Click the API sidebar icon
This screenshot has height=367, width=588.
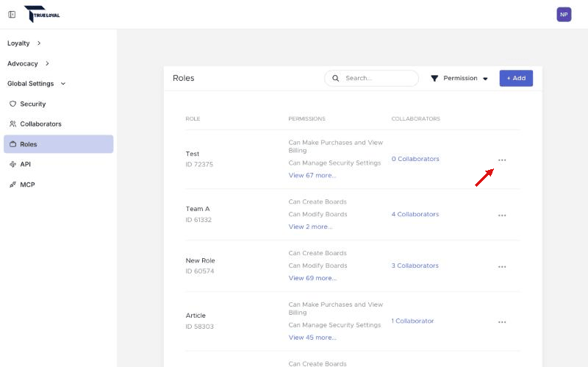(12, 164)
